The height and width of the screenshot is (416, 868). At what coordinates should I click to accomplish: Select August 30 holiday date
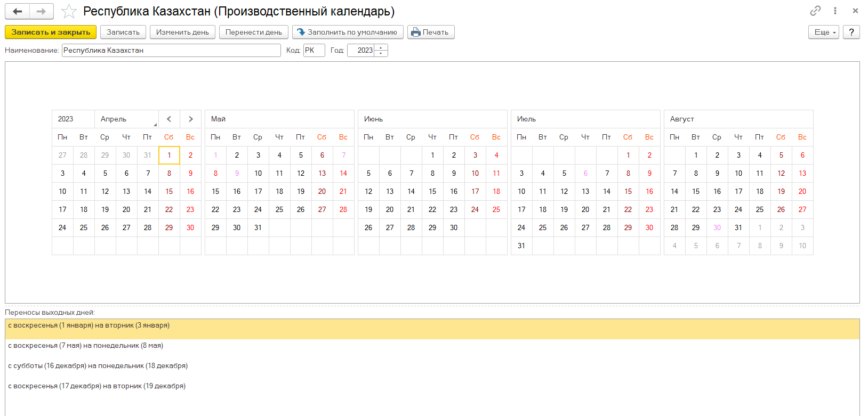[717, 227]
